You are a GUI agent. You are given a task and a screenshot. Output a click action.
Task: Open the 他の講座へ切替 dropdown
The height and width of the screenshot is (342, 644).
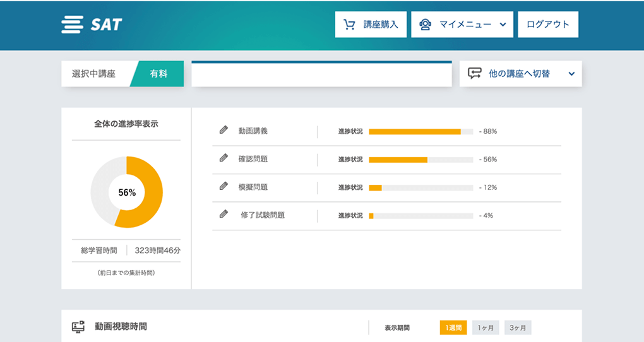tap(571, 74)
